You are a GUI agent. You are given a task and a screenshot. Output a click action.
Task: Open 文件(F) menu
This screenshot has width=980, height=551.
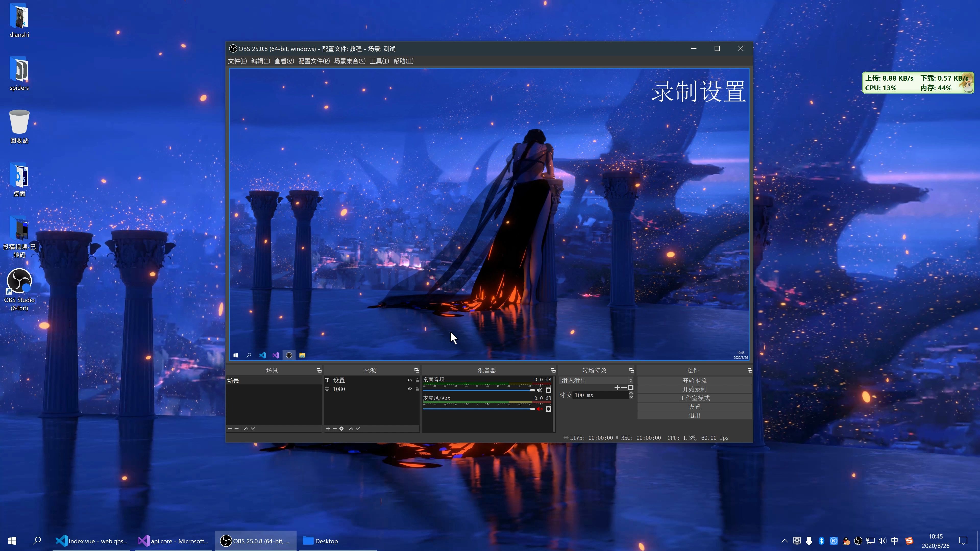point(237,61)
